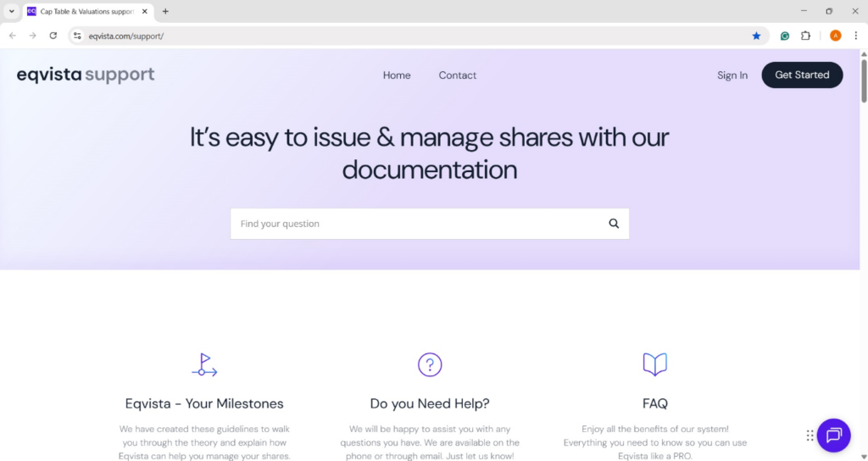The image size is (868, 461).
Task: Focus the Find your question search field
Action: click(x=415, y=224)
